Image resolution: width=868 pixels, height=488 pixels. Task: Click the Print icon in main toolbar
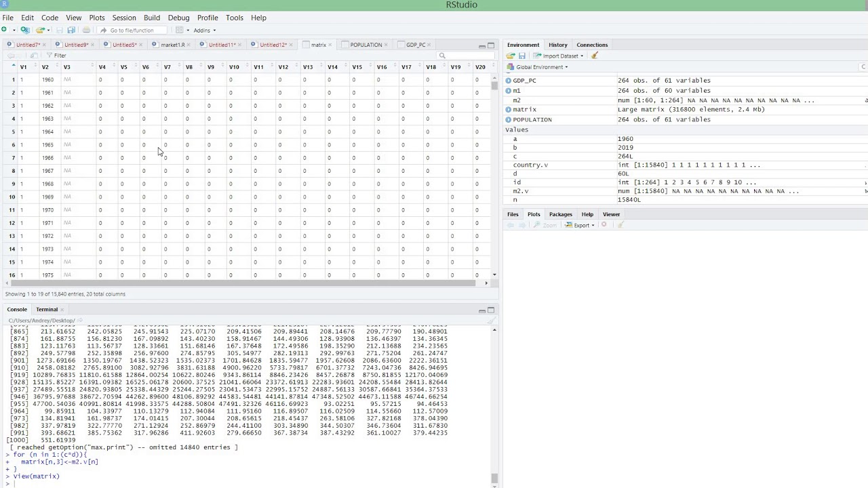[86, 30]
